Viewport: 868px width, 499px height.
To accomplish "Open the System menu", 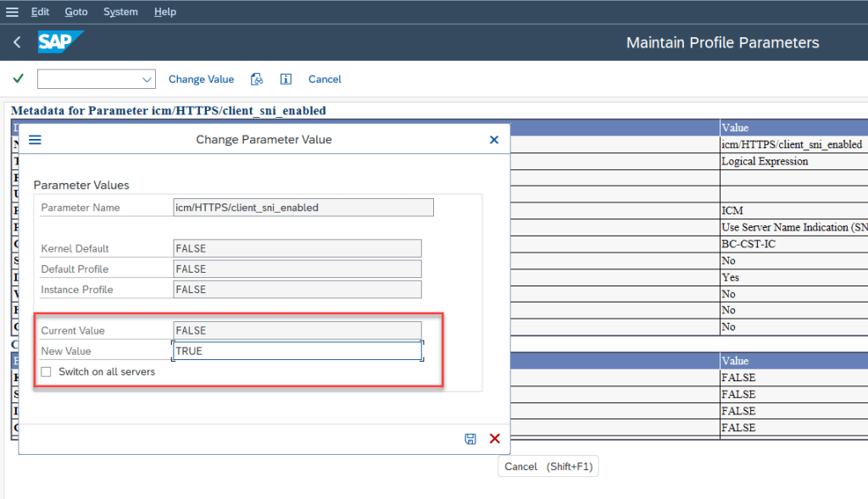I will pyautogui.click(x=120, y=12).
